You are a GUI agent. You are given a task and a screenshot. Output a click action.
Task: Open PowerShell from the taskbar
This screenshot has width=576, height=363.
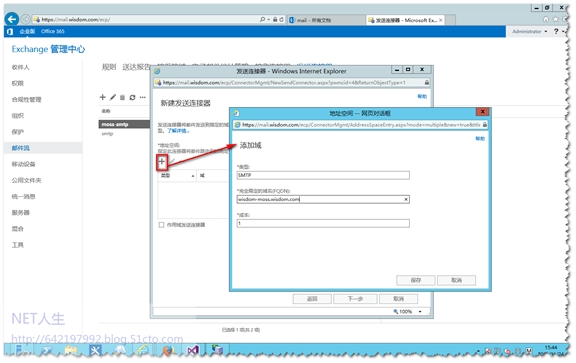[x=47, y=351]
